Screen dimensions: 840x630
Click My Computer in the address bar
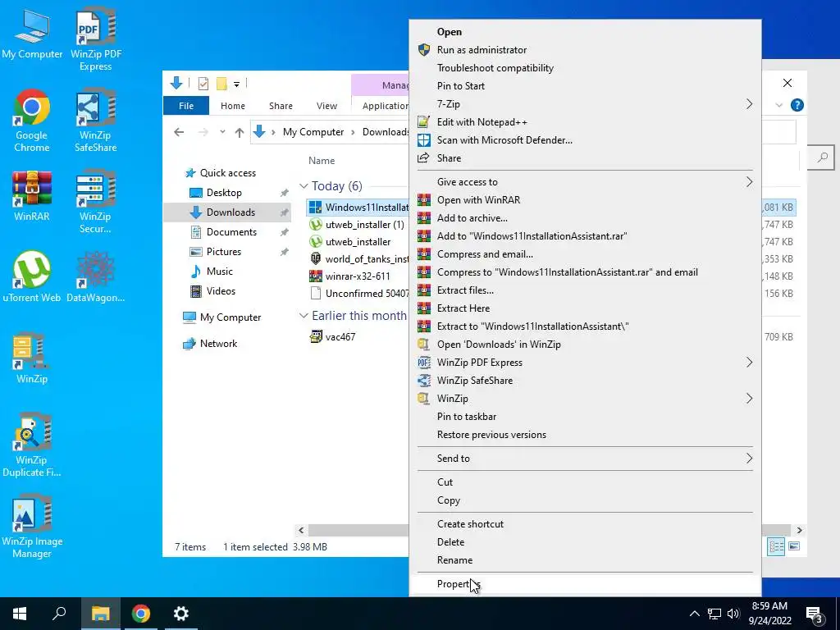313,132
